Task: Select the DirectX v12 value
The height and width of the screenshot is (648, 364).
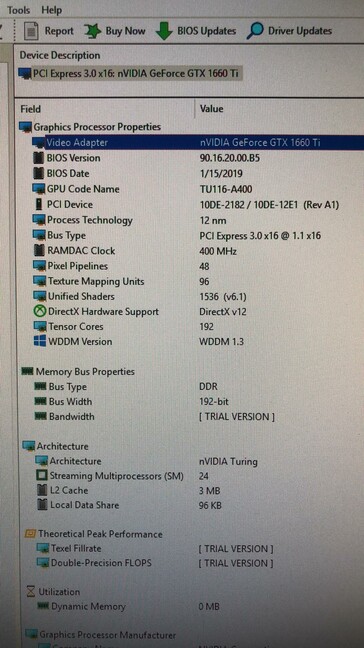Action: click(x=223, y=312)
